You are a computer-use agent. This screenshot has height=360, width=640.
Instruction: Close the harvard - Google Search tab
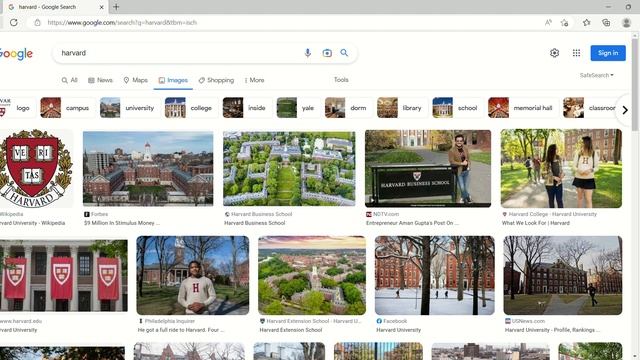[x=102, y=7]
